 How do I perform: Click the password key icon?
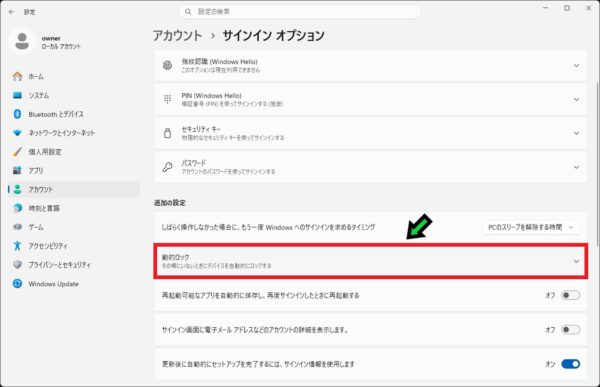pyautogui.click(x=167, y=167)
